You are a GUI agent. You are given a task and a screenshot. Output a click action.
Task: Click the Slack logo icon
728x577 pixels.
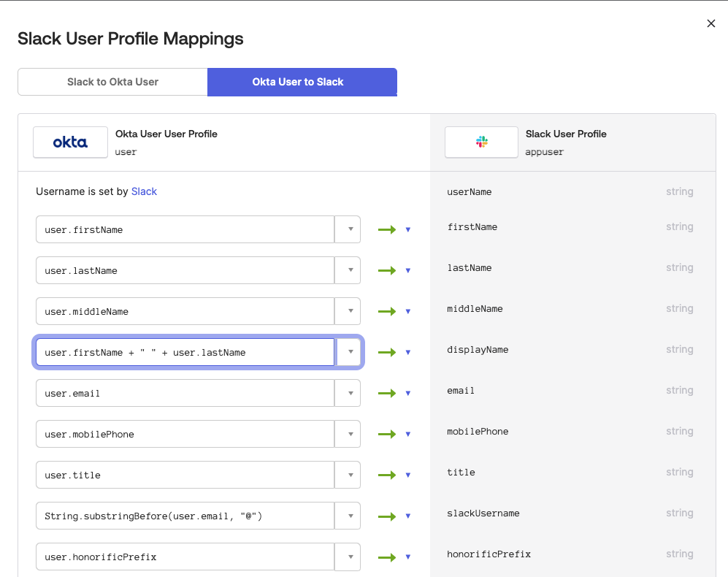[x=481, y=142]
